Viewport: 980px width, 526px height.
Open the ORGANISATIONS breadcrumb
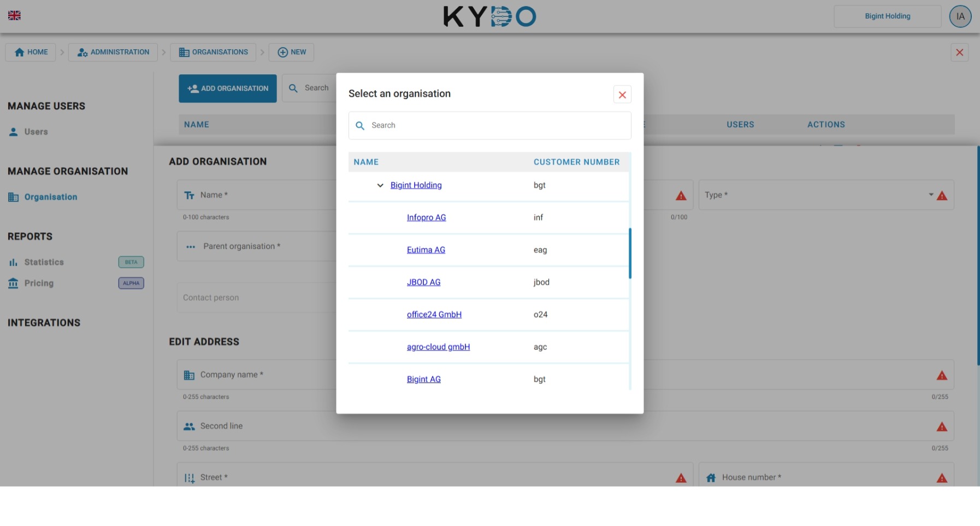click(214, 52)
